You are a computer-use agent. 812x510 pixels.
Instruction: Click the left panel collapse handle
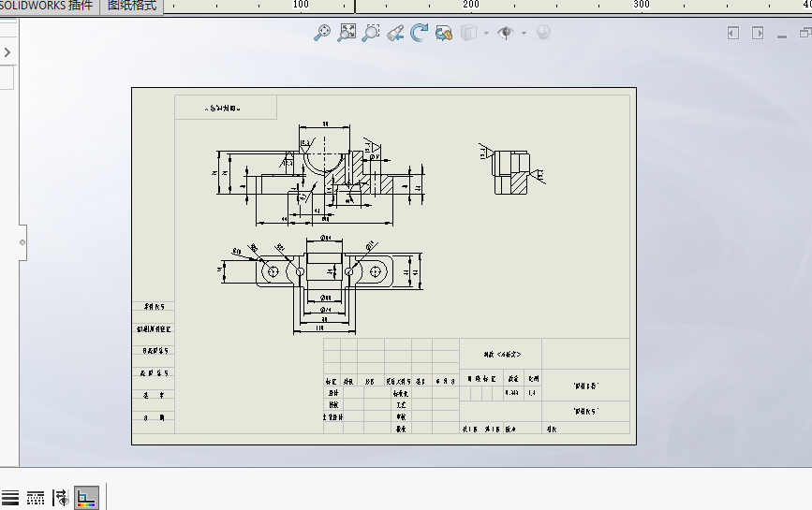(x=22, y=242)
